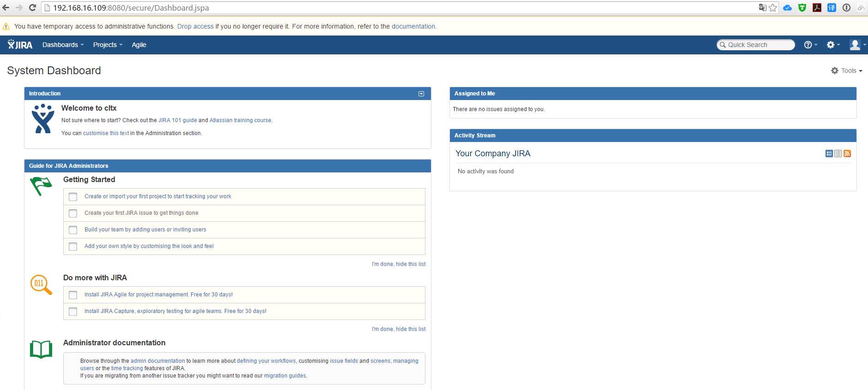Click the circled info extension icon

tap(846, 7)
